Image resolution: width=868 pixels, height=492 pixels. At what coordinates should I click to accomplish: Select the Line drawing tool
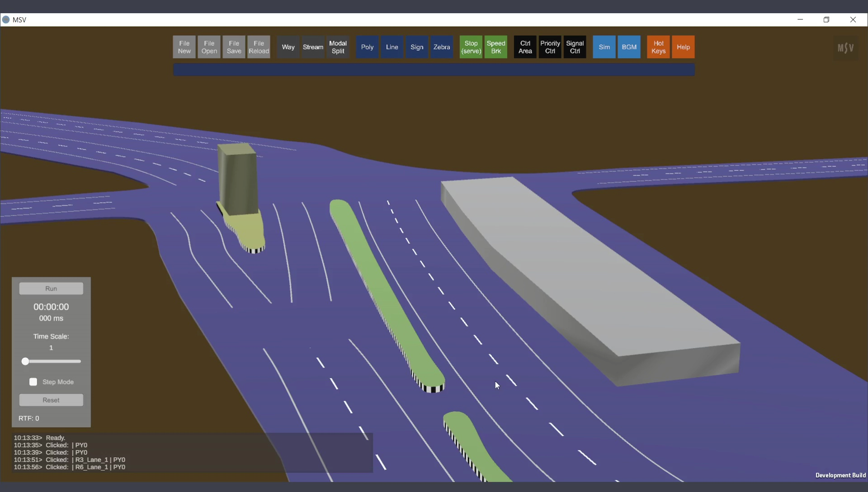click(392, 47)
